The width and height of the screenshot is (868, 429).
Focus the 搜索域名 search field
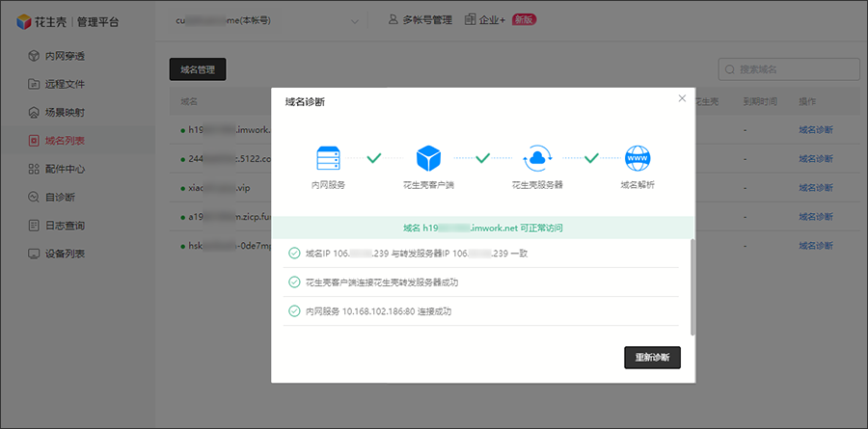pyautogui.click(x=789, y=69)
